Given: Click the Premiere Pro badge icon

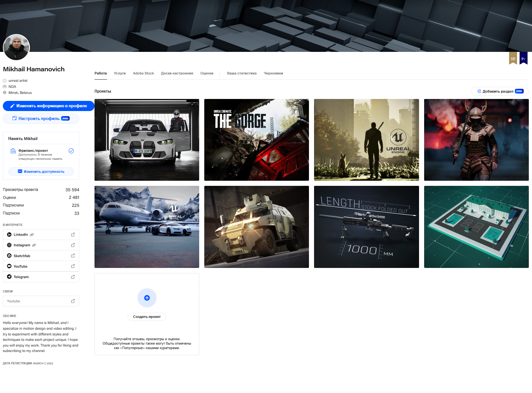Looking at the screenshot, I should (x=523, y=59).
